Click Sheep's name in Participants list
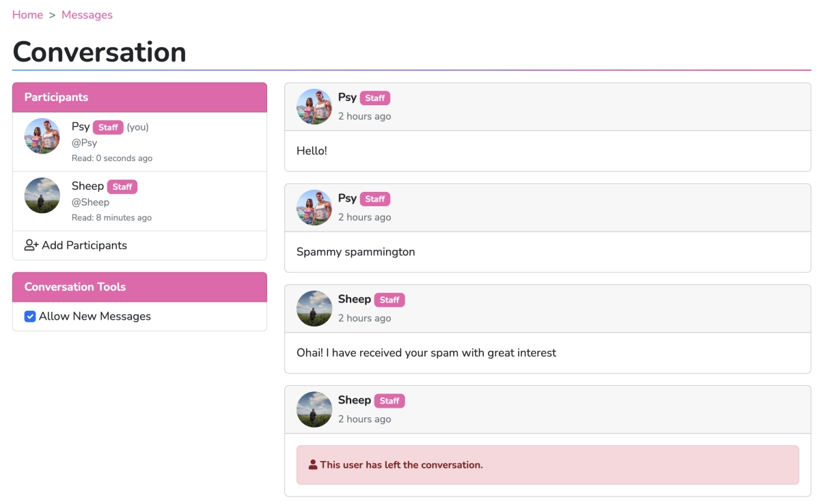This screenshot has height=504, width=820. coord(87,186)
